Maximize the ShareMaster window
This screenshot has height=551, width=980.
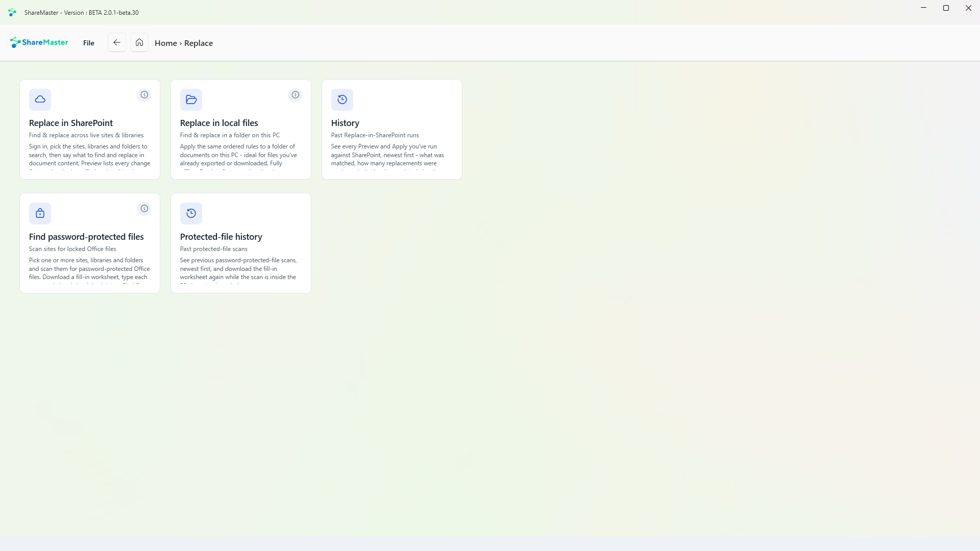[946, 8]
